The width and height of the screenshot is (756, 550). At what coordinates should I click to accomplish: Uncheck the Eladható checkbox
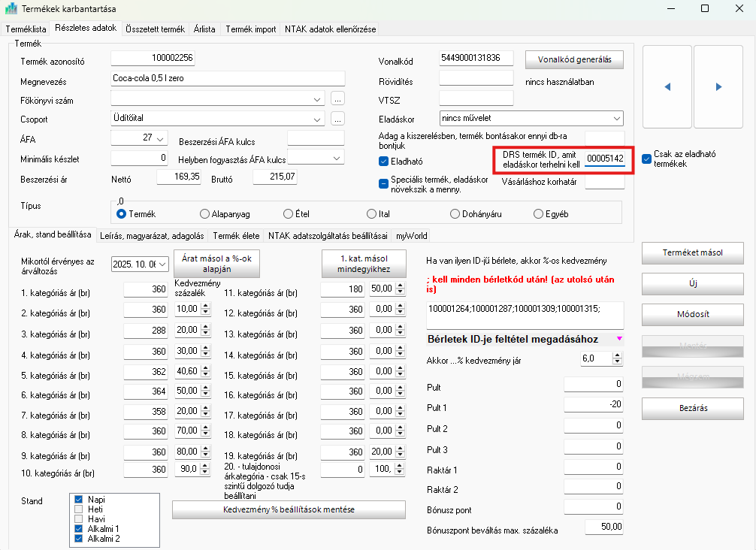(383, 161)
